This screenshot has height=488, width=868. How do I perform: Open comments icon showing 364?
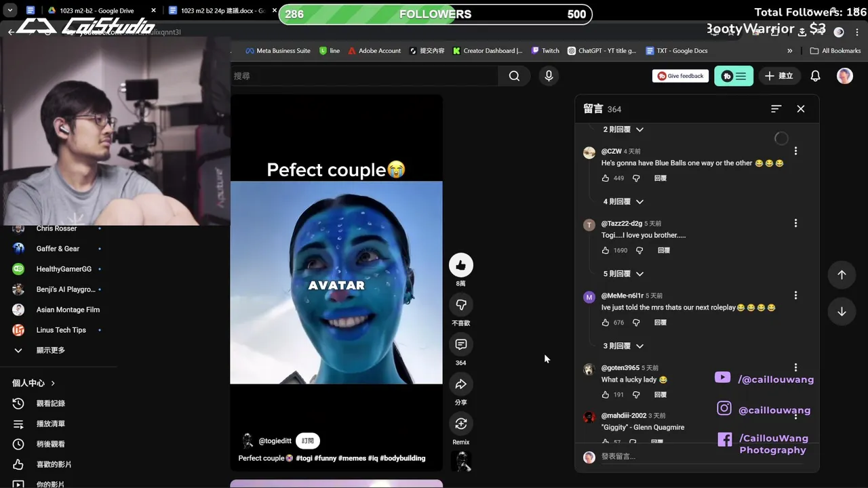461,344
